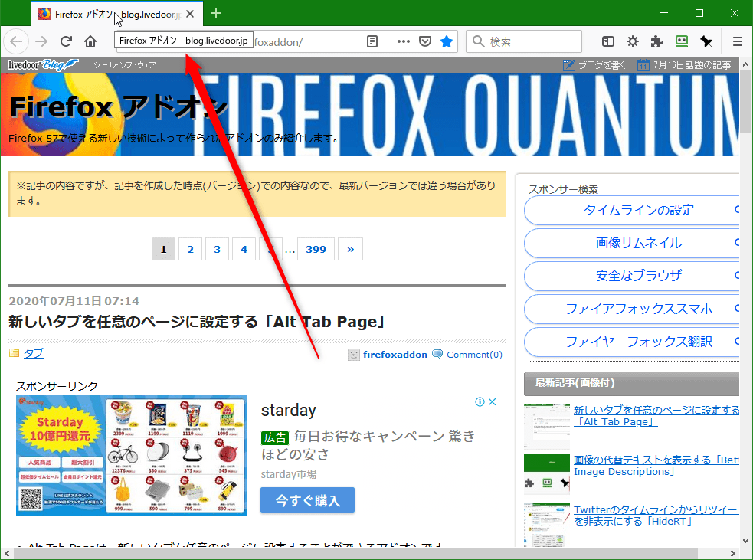Reload the current page

point(66,41)
